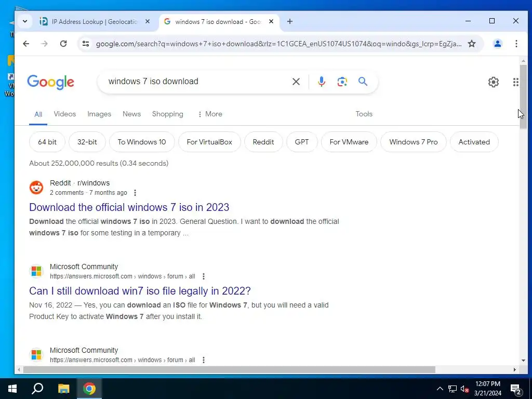Select the For VirtualBox chip
The width and height of the screenshot is (532, 399).
point(209,142)
